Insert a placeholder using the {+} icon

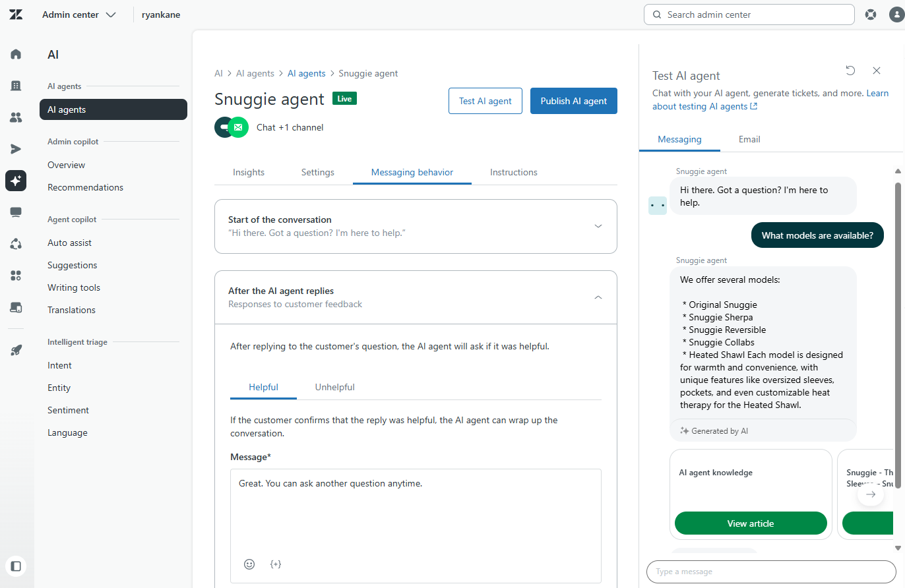[276, 564]
